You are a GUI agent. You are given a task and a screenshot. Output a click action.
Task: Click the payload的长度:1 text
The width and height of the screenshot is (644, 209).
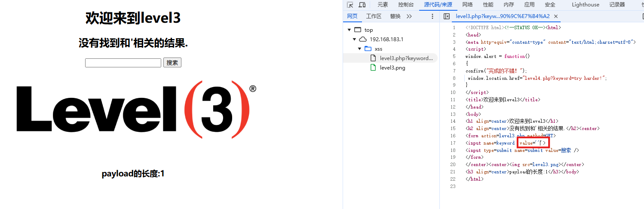click(x=133, y=174)
